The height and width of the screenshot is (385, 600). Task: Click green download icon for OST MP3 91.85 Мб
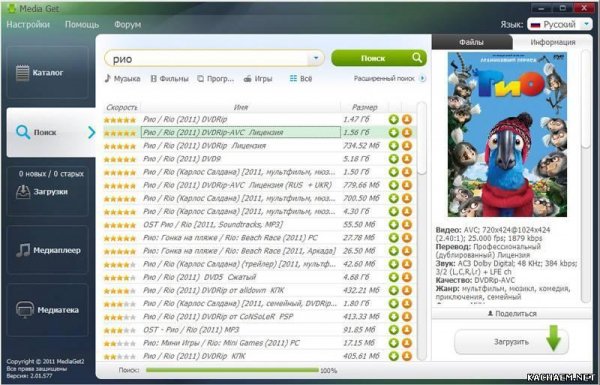tap(394, 330)
